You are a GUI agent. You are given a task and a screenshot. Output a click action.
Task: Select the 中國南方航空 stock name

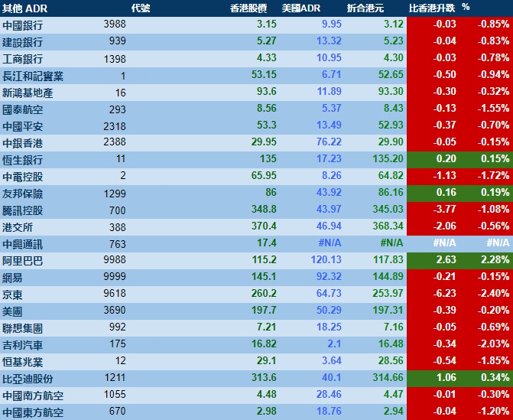coord(33,396)
